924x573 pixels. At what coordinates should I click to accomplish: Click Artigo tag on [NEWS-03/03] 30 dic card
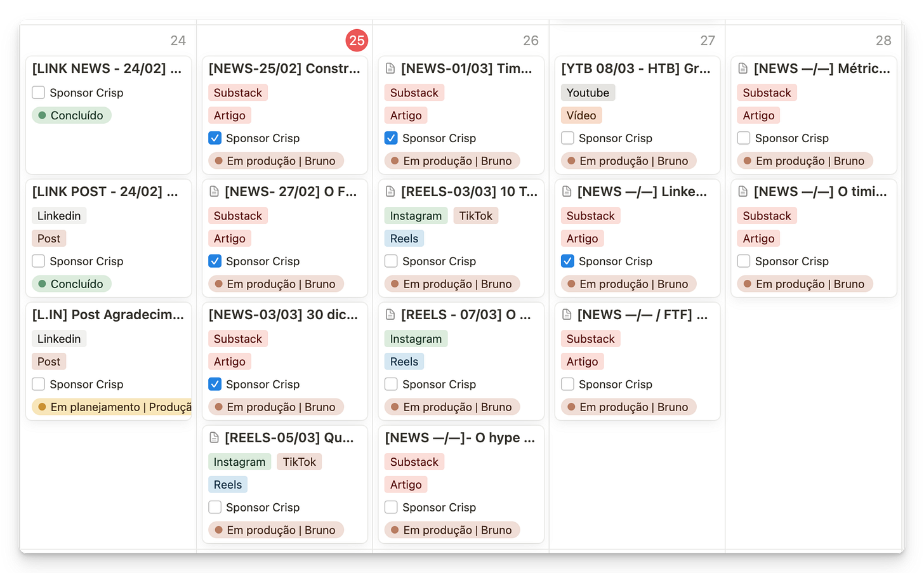coord(230,362)
